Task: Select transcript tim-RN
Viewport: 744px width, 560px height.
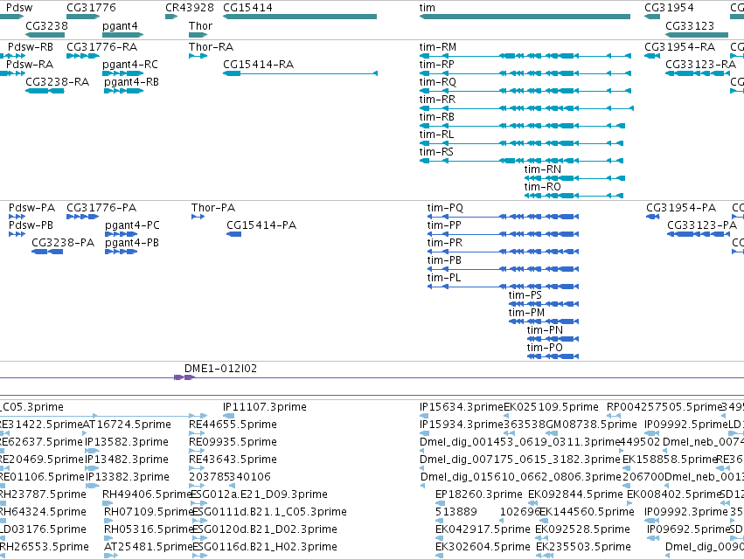Action: (x=574, y=179)
